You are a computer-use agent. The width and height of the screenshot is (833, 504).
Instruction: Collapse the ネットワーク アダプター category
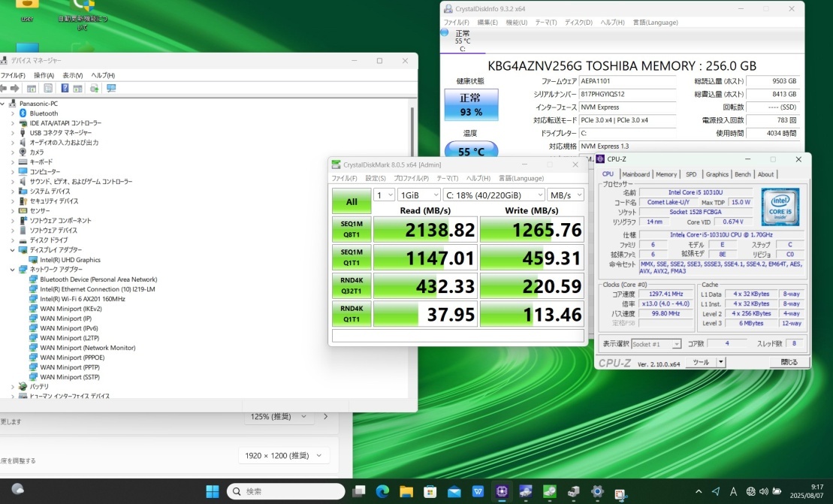click(12, 270)
